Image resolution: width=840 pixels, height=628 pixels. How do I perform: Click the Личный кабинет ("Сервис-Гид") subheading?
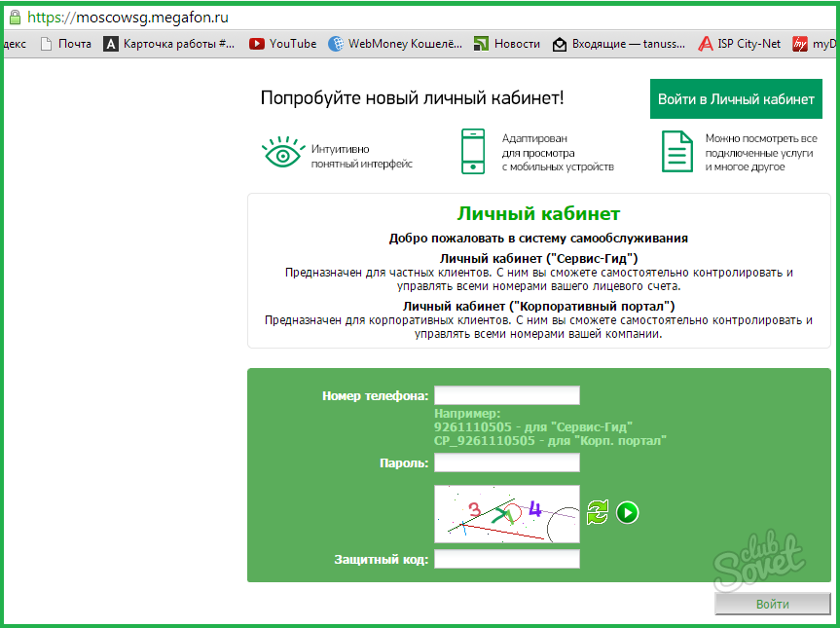[539, 259]
